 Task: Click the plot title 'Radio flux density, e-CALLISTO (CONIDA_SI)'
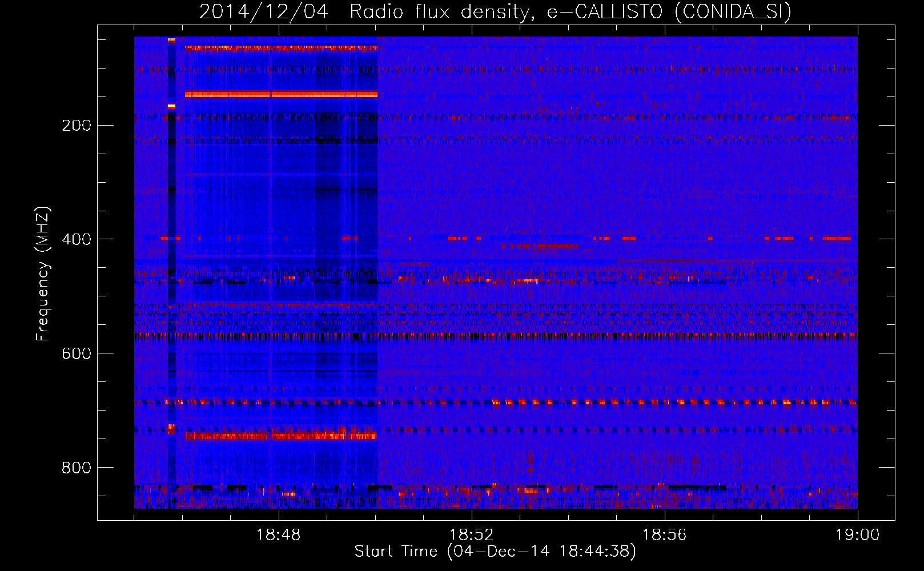click(x=571, y=11)
